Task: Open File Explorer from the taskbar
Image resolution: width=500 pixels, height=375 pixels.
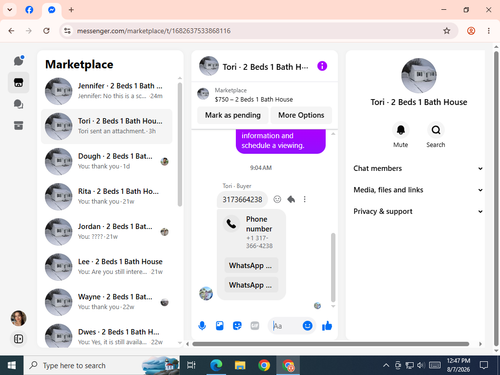Action: [x=240, y=365]
